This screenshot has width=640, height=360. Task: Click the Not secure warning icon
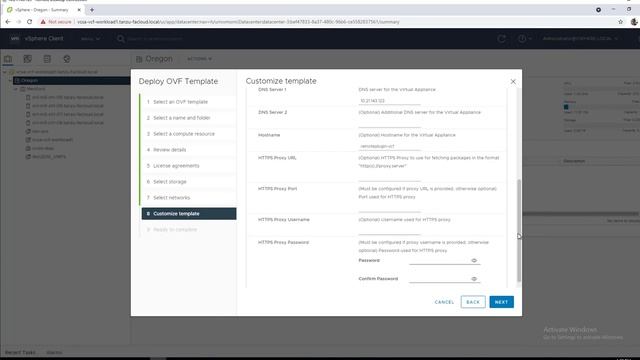(43, 22)
